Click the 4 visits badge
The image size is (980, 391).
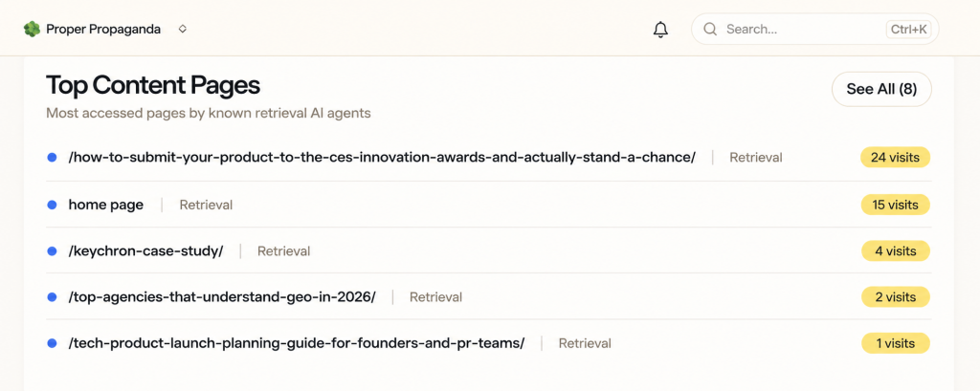pos(895,251)
